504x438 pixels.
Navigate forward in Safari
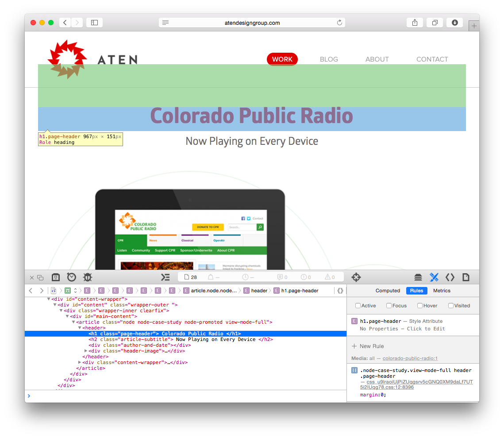[x=77, y=23]
